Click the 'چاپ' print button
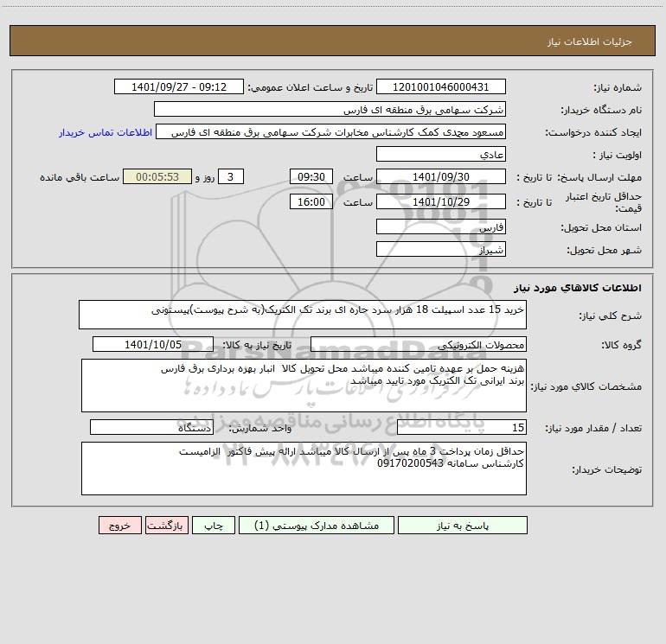This screenshot has height=644, width=666. click(214, 525)
